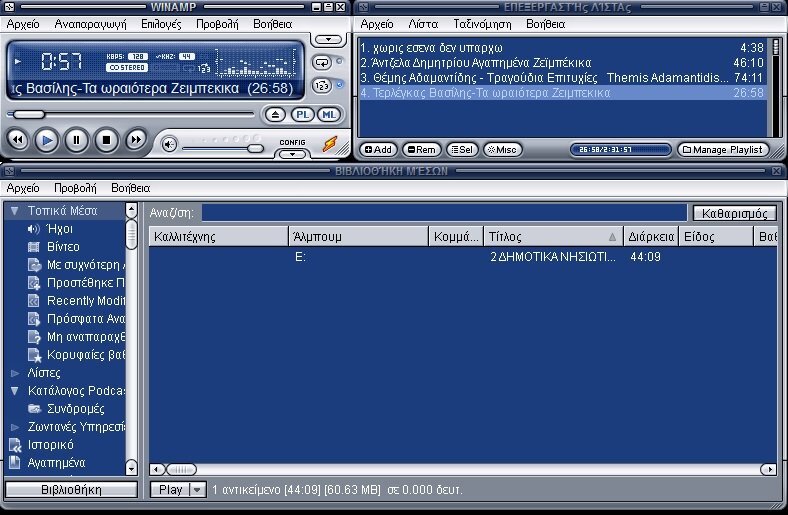Screen dimensions: 788x515
Task: Select playlist track Άντζελα Δημητρίου Αγαπημένα Ζεϊμπέκικα
Action: [562, 63]
